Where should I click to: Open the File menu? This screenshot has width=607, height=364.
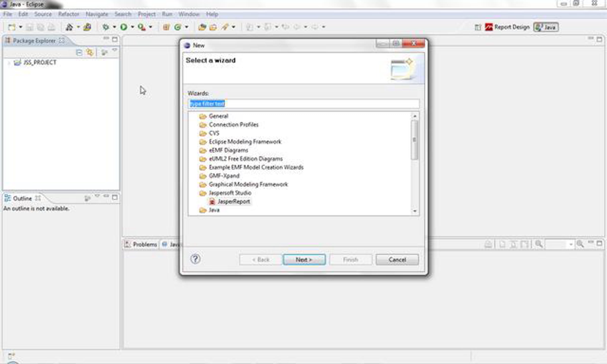click(8, 14)
